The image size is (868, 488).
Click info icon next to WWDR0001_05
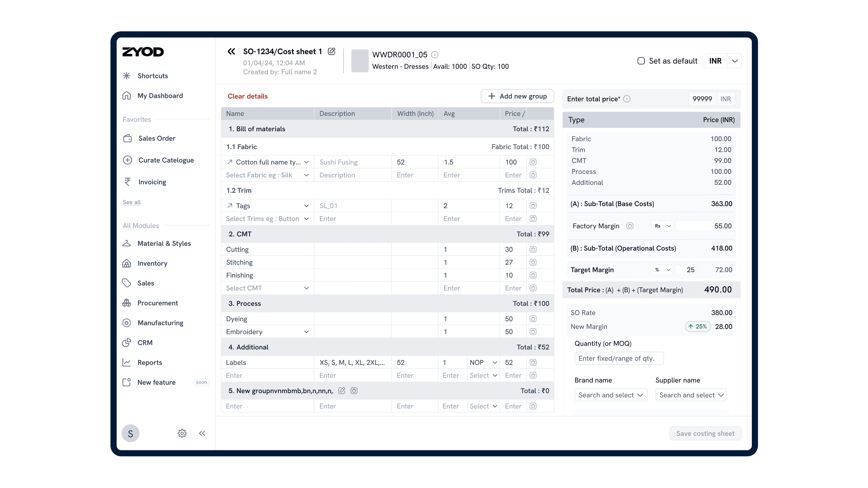[x=435, y=54]
